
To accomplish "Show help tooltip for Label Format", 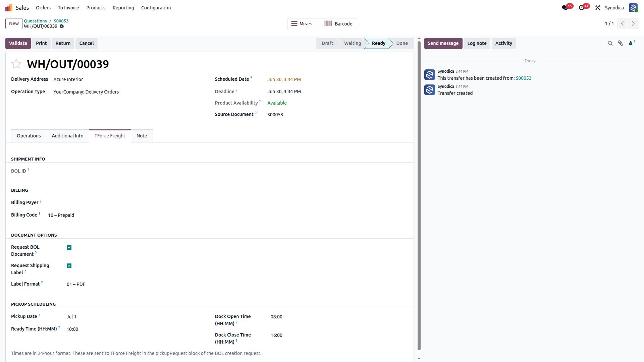I will pos(42,283).
